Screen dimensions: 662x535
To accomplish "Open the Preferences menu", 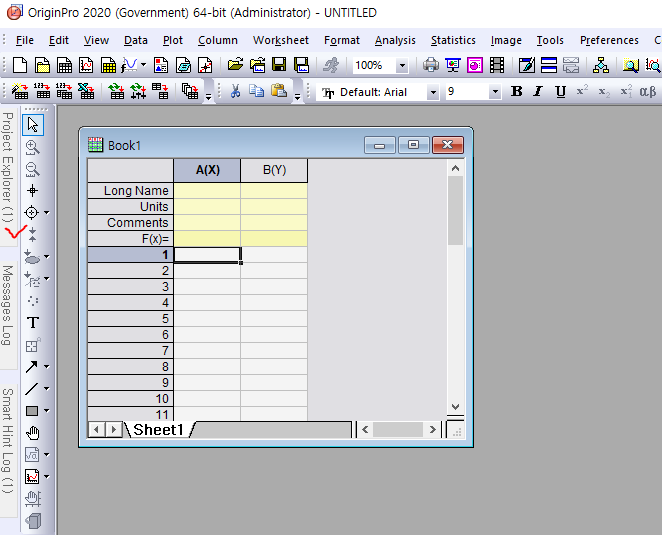I will (609, 41).
